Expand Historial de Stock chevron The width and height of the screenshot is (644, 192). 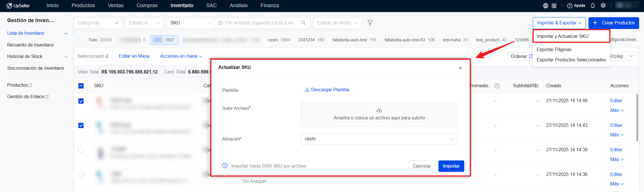tap(66, 57)
